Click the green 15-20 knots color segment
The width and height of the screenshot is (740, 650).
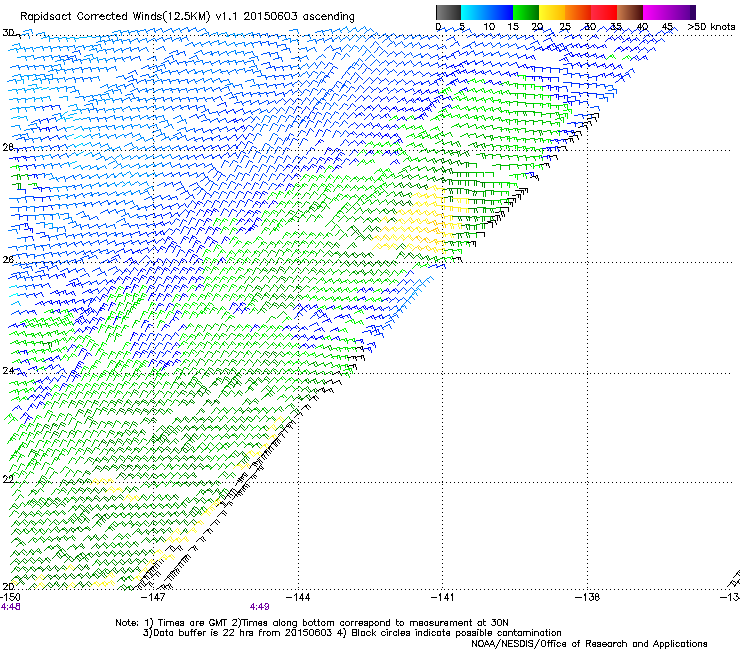click(x=526, y=12)
